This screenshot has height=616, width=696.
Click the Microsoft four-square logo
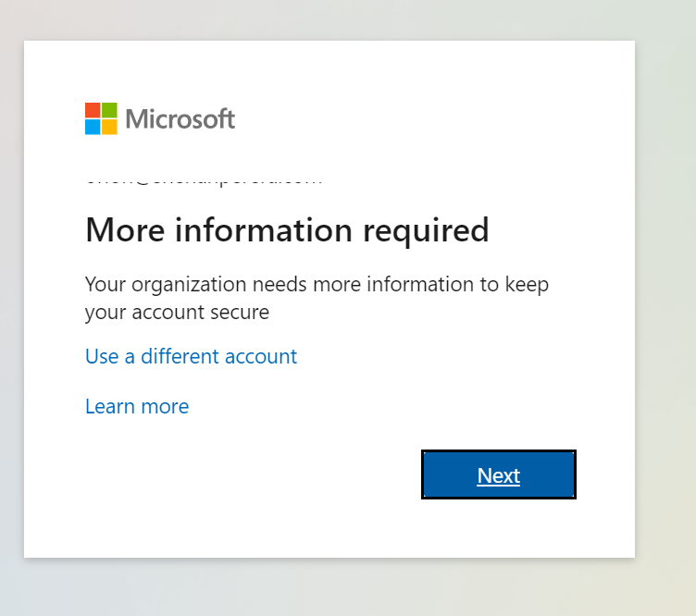click(101, 119)
